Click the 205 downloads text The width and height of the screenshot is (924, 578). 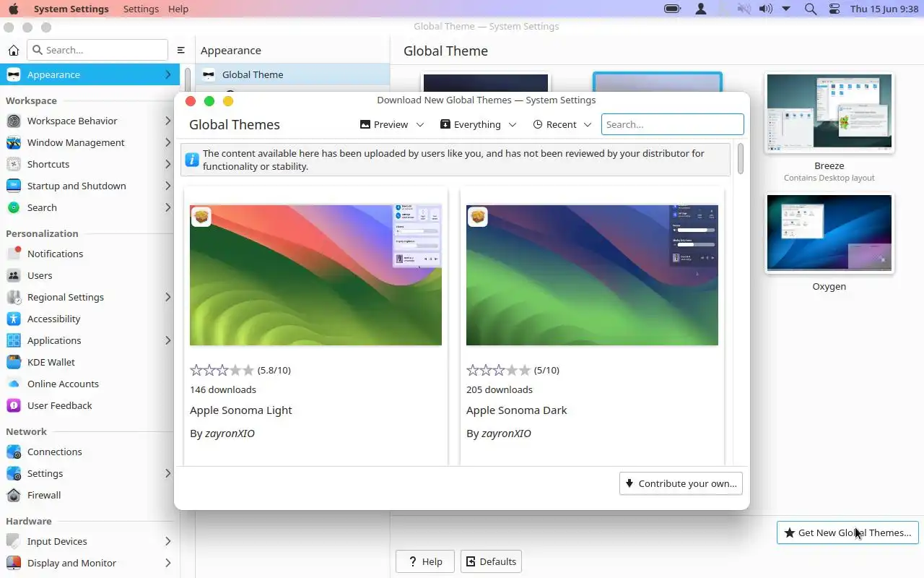coord(500,389)
